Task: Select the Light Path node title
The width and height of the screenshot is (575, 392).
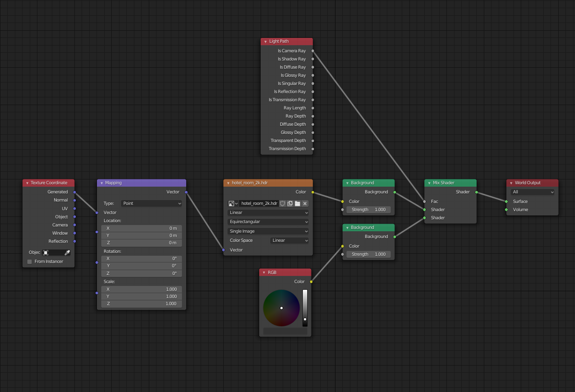Action: point(279,41)
